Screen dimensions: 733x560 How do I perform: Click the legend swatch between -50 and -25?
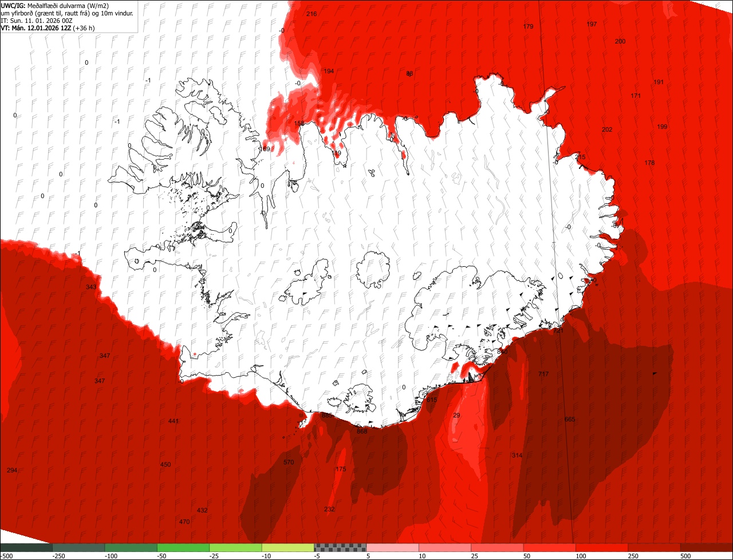[x=183, y=547]
